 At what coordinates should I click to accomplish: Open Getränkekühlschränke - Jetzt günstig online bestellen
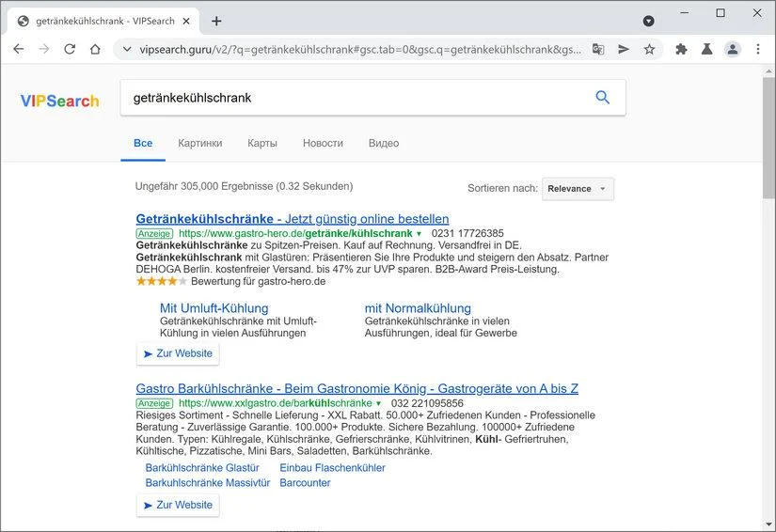click(292, 219)
